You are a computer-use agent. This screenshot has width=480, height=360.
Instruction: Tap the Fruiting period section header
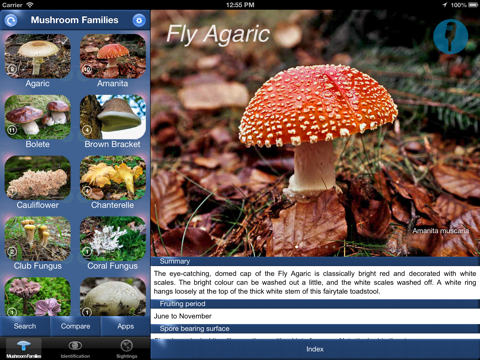point(315,304)
